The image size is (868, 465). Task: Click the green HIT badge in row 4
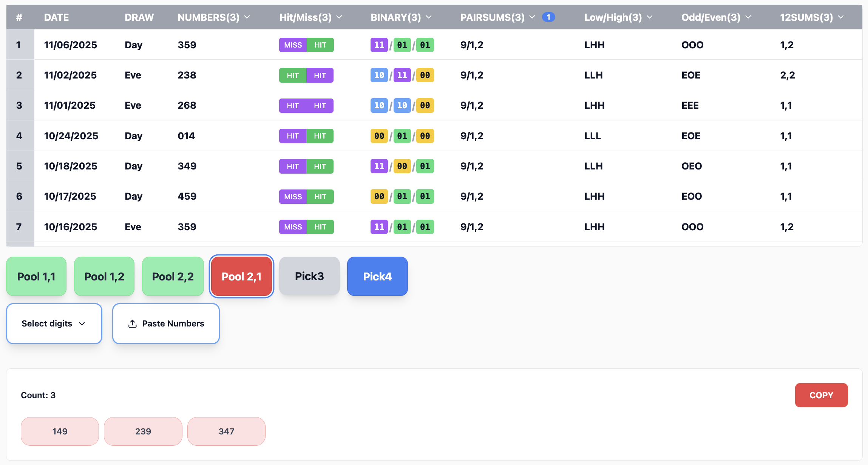[320, 136]
